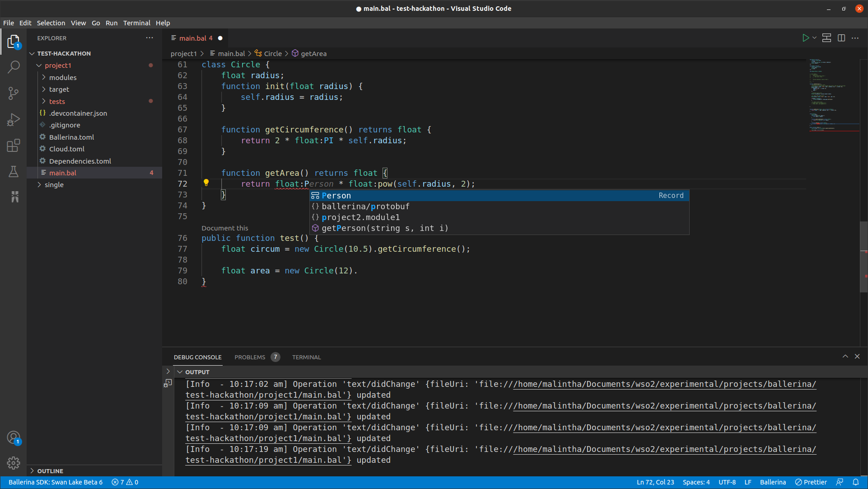Screen dimensions: 868x489
Task: Click the Split Editor Right icon
Action: pyautogui.click(x=841, y=38)
